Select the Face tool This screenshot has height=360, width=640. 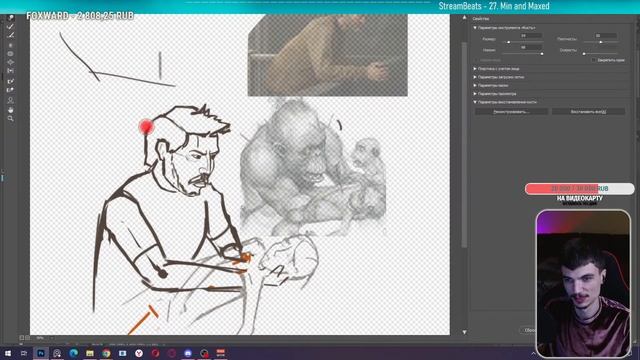click(11, 100)
